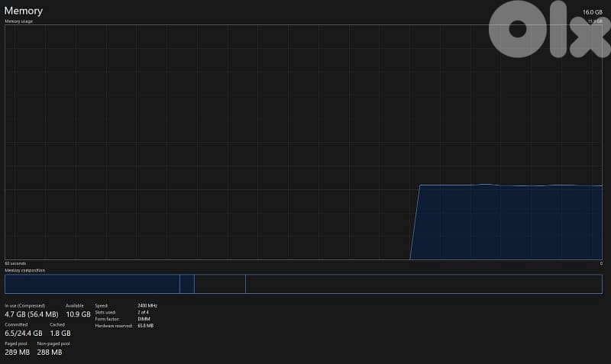This screenshot has height=364, width=611.
Task: Click the filled area of memory usage graph
Action: click(x=509, y=222)
